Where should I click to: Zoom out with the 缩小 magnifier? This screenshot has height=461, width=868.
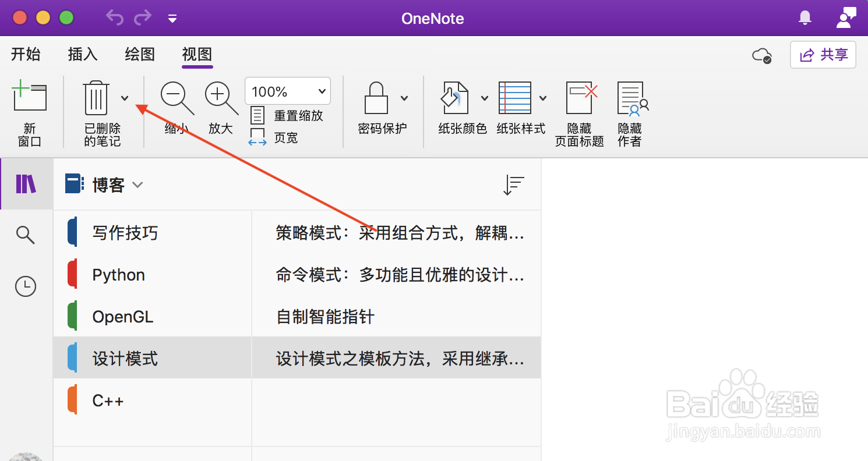(x=177, y=99)
